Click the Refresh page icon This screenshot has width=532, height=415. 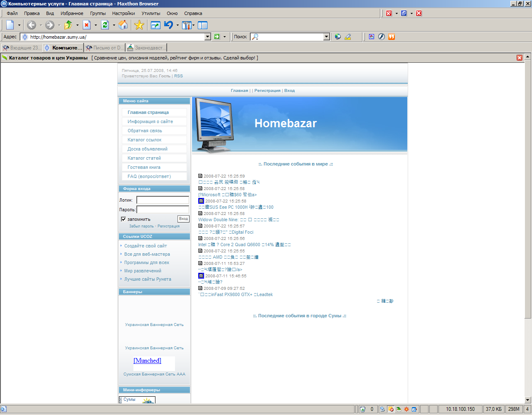[105, 25]
